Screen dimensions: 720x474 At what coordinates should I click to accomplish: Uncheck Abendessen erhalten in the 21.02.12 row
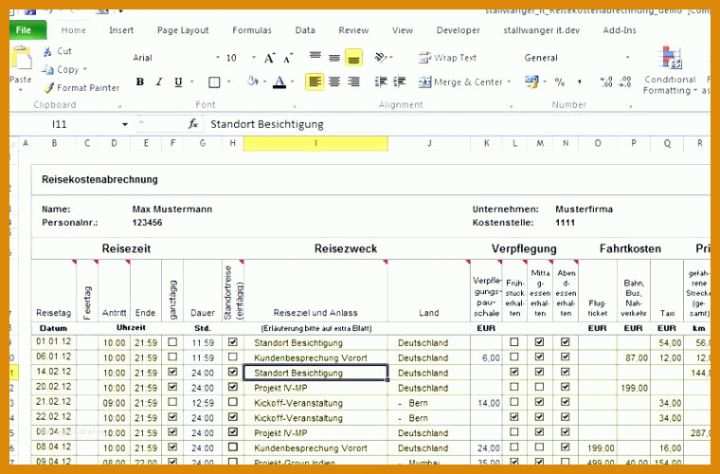tap(565, 402)
